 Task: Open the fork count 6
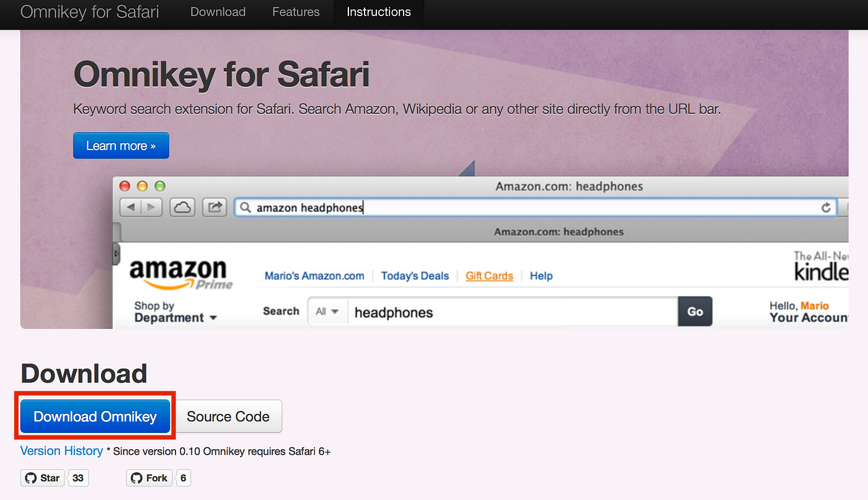(x=183, y=478)
